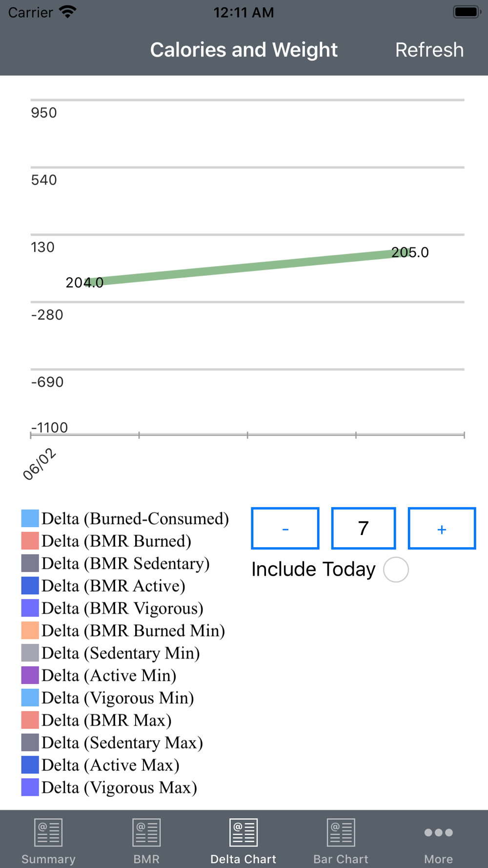Select the Delta (Active Min) legend entry

pyautogui.click(x=99, y=676)
